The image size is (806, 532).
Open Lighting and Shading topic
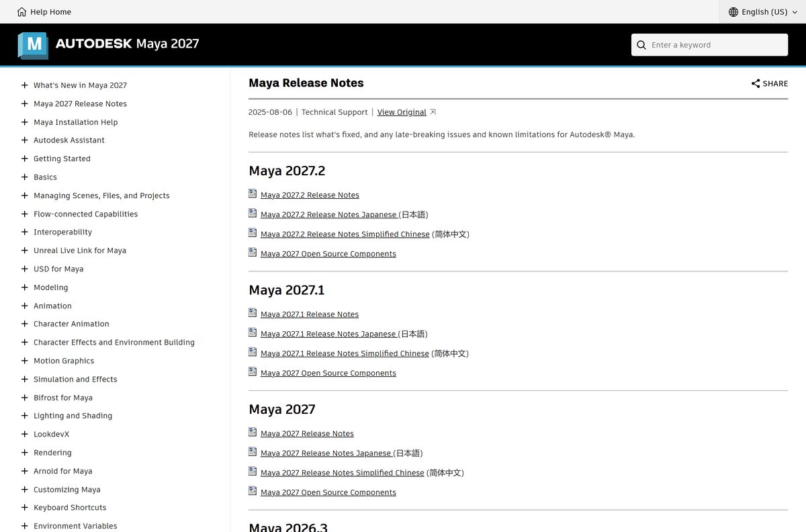point(73,416)
